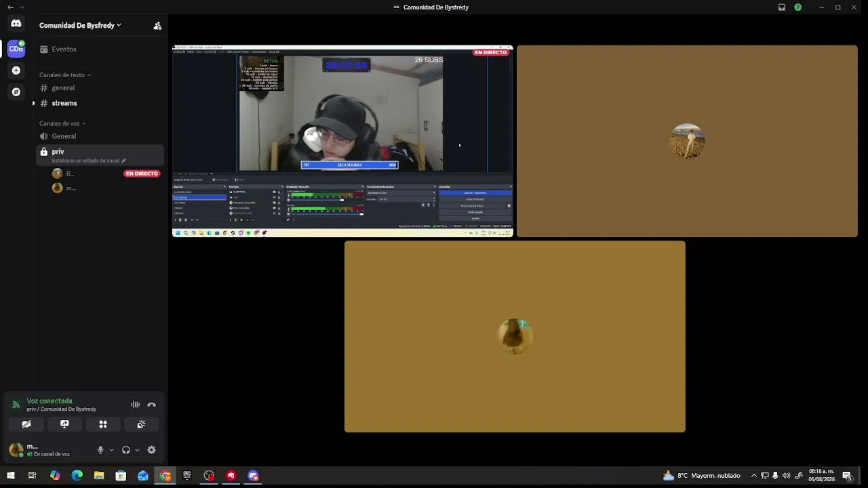
Task: Go forward with title bar arrow
Action: click(x=21, y=7)
